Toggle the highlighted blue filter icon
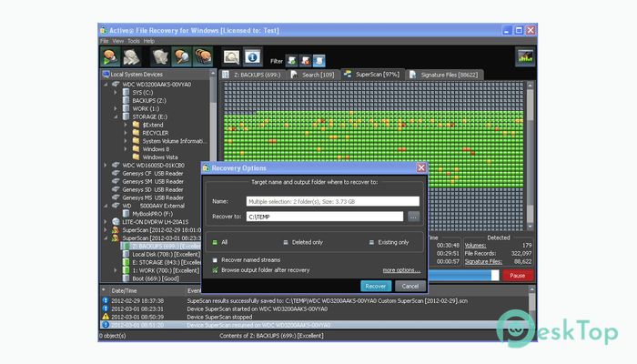The height and width of the screenshot is (364, 637). click(x=319, y=61)
